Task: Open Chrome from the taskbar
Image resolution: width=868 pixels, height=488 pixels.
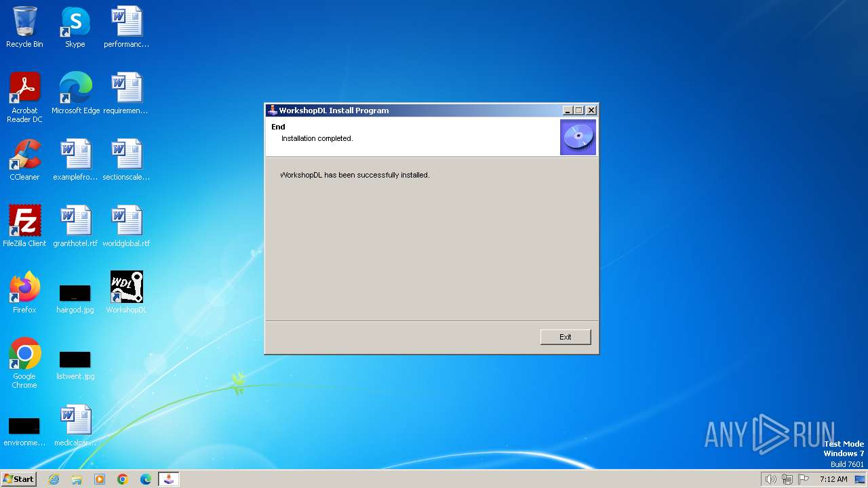Action: tap(123, 479)
